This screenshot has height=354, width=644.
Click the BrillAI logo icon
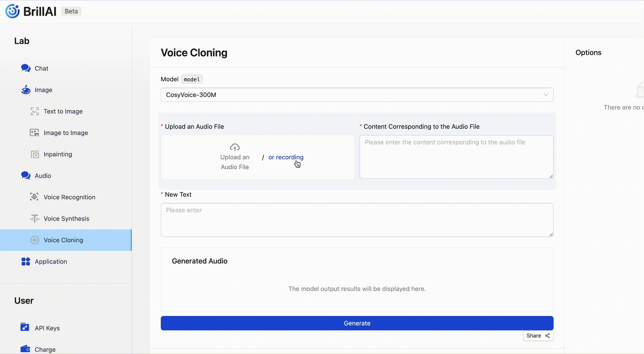(12, 11)
